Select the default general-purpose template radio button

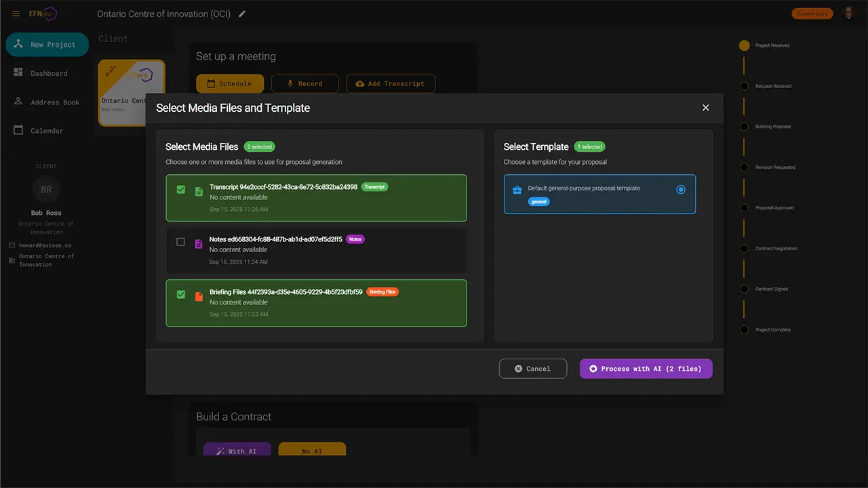tap(681, 190)
